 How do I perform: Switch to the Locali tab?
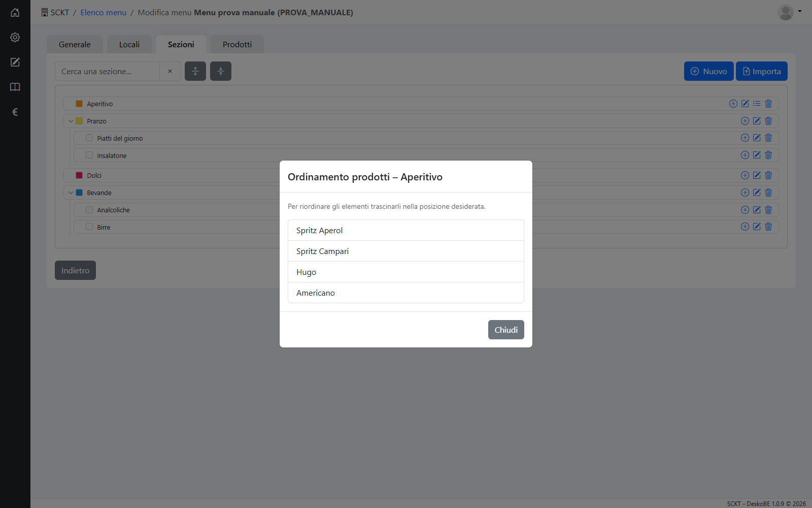point(129,44)
